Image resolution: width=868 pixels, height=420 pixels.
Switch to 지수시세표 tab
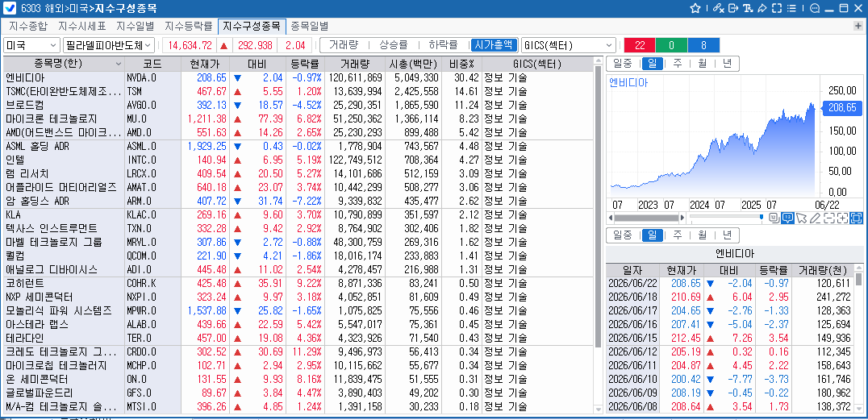tap(82, 26)
